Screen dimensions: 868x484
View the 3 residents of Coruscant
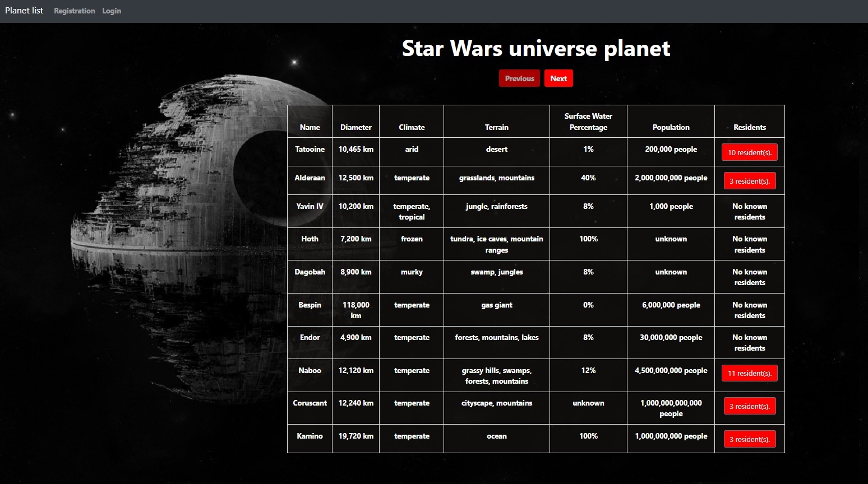tap(749, 406)
